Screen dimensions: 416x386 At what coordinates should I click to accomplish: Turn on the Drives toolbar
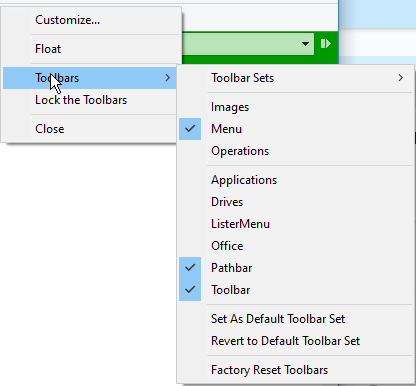coord(296,202)
